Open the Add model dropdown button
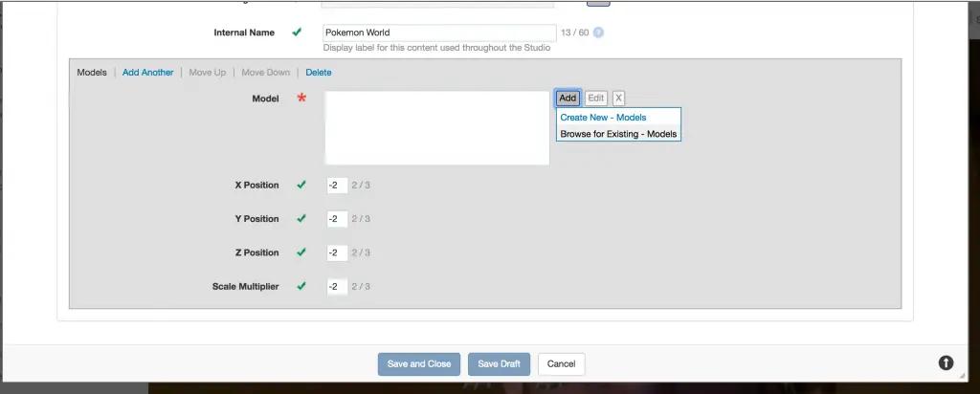The image size is (980, 394). pyautogui.click(x=568, y=98)
